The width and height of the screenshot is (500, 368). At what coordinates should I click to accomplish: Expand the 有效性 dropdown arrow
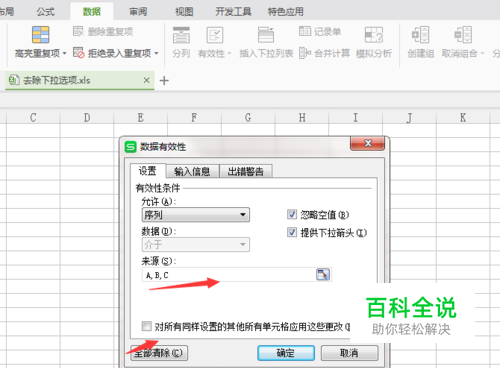click(229, 53)
